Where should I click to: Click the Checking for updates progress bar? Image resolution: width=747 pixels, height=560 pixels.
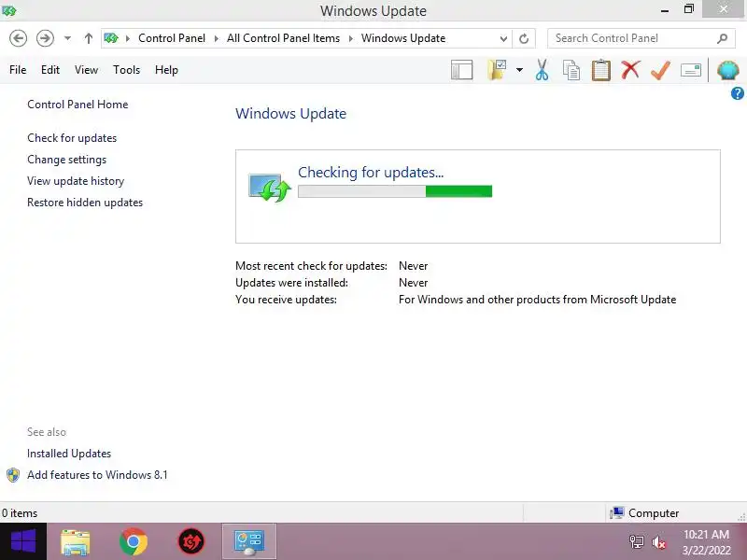click(x=395, y=191)
